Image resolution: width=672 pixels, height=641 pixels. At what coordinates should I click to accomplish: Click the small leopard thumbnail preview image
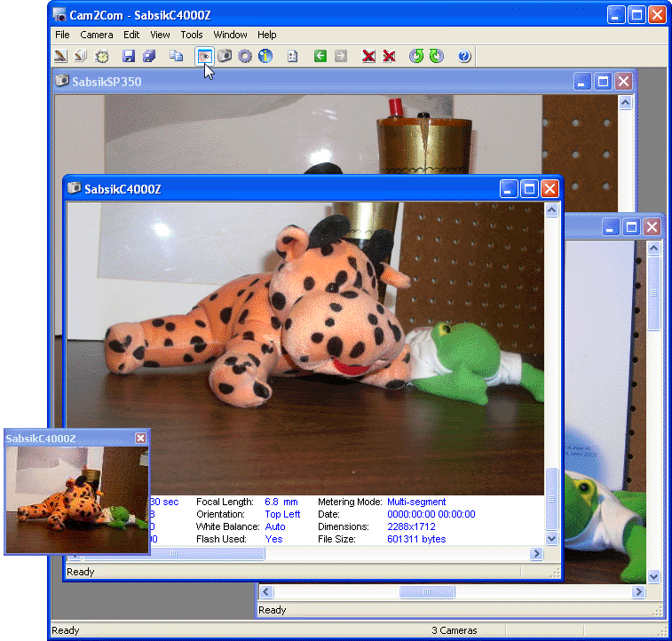click(76, 499)
